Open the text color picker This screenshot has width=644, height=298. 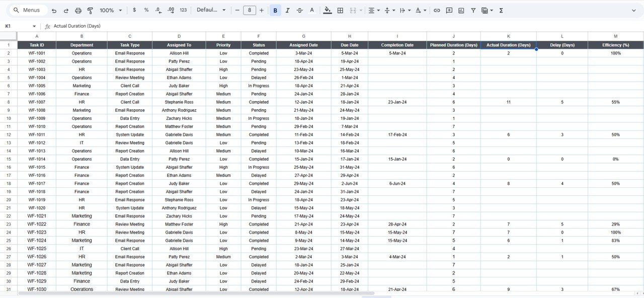312,10
